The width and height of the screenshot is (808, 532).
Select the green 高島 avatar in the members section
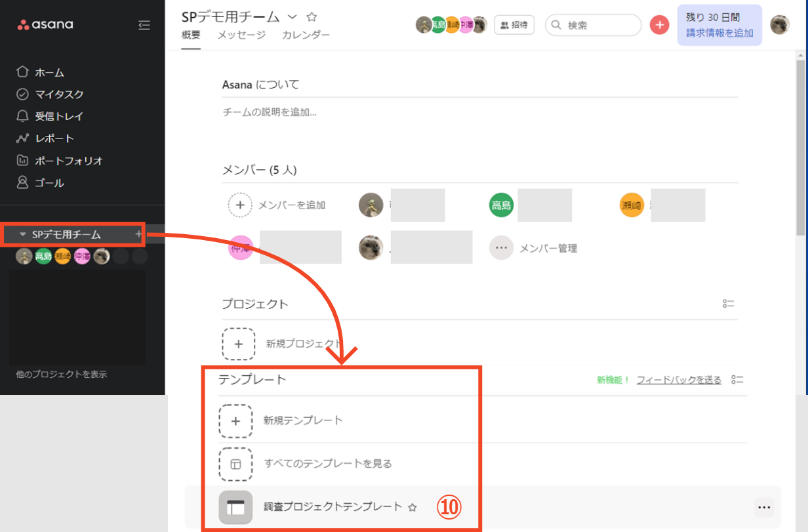point(502,205)
